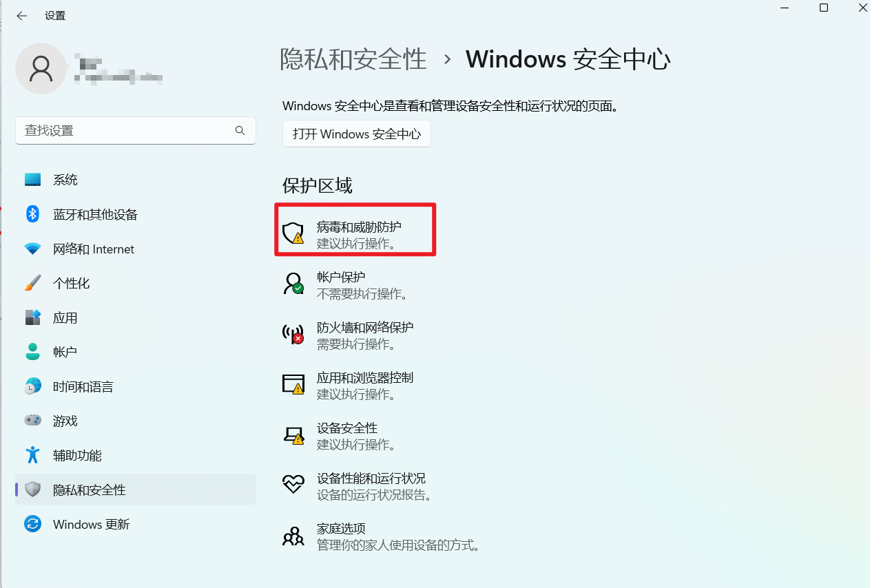870x588 pixels.
Task: Click the 防火墙和网络保护 antenna icon
Action: coord(293,334)
